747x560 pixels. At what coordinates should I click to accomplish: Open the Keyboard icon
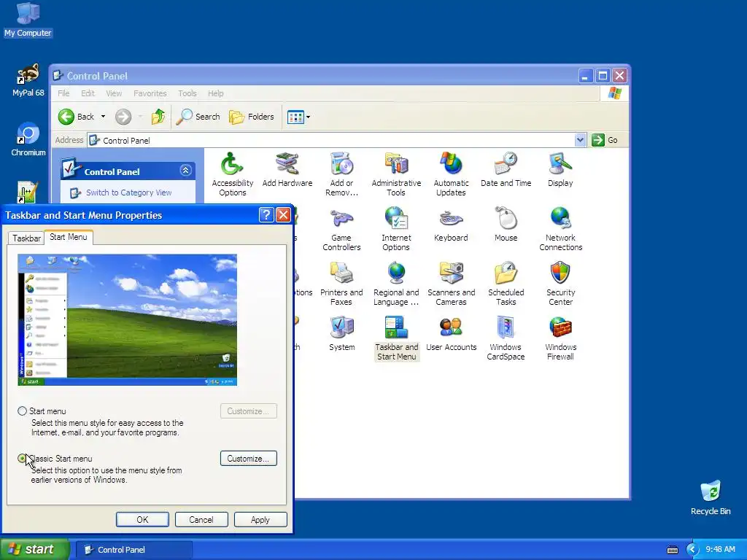pos(451,225)
